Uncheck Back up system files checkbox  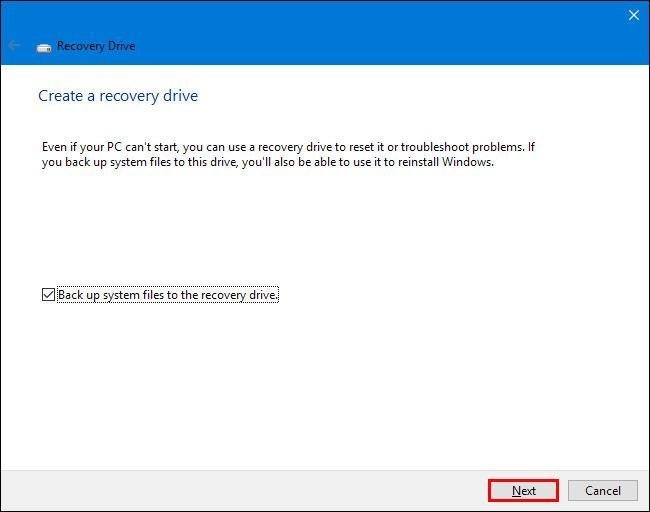pos(48,295)
